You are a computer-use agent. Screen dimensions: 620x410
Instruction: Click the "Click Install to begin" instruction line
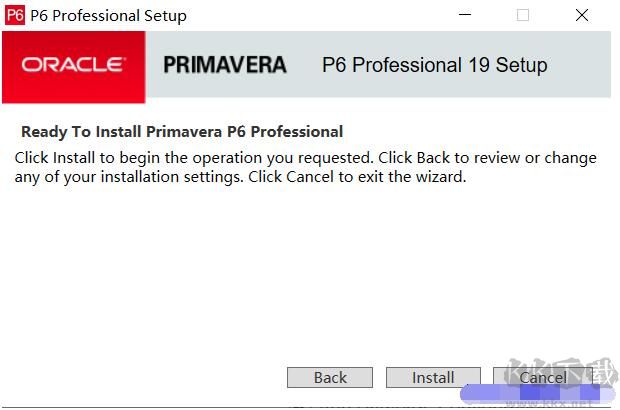(x=305, y=158)
